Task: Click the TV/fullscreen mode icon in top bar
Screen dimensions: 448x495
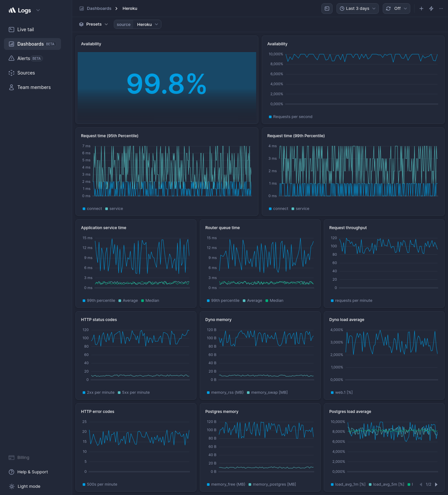Action: pos(327,8)
